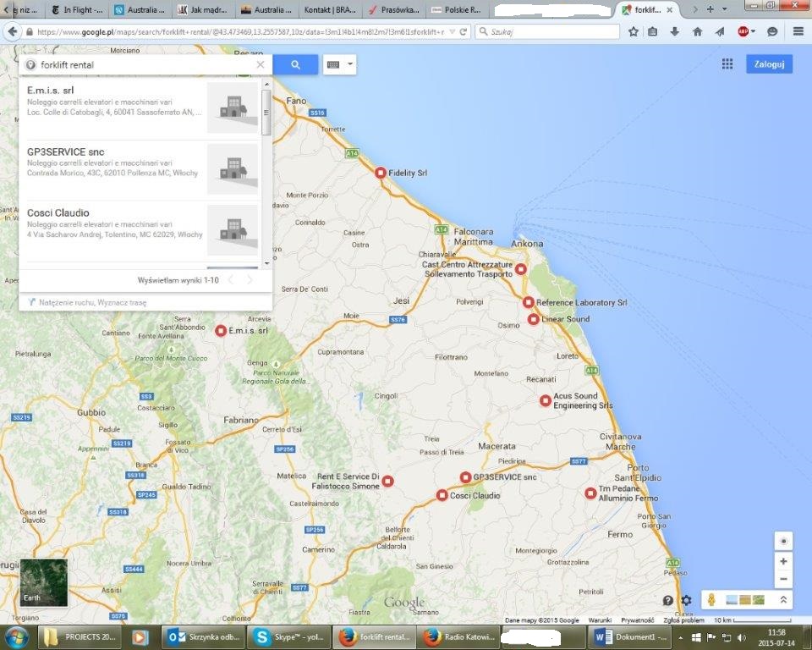812x650 pixels.
Task: Open a new browser tab
Action: tap(710, 9)
